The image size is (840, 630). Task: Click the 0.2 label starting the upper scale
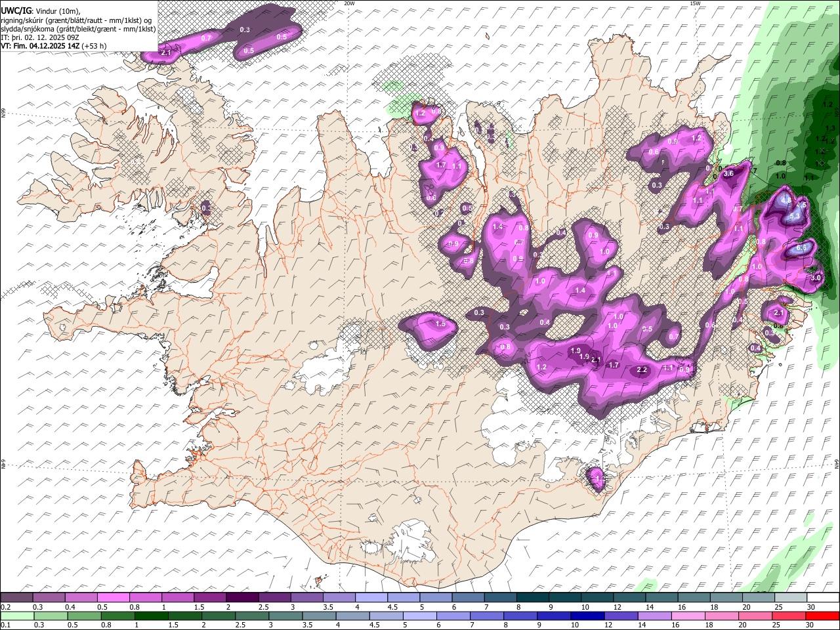coord(6,607)
